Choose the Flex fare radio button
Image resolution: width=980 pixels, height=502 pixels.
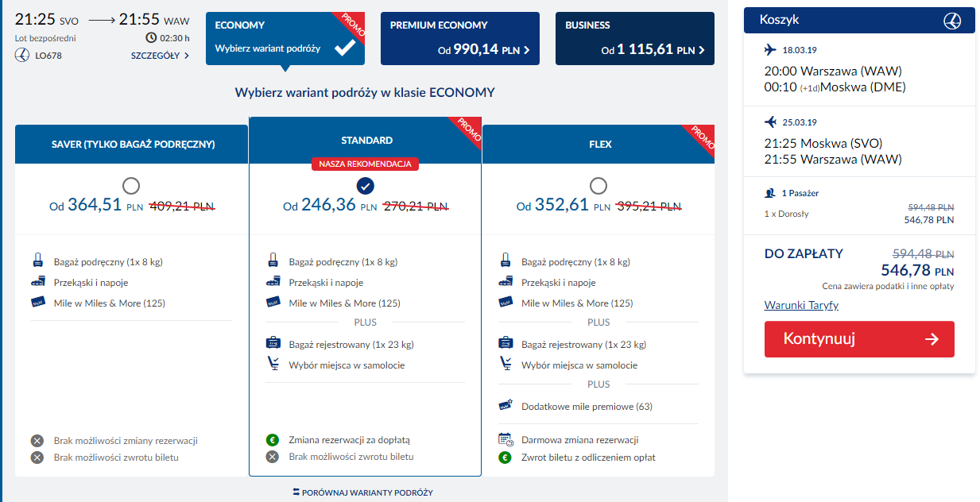[x=598, y=186]
